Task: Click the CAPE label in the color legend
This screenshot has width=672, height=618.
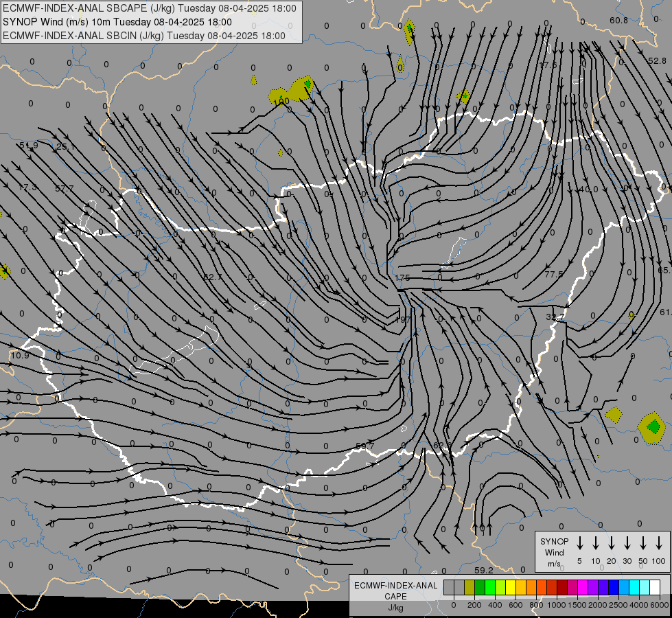Action: coord(395,597)
